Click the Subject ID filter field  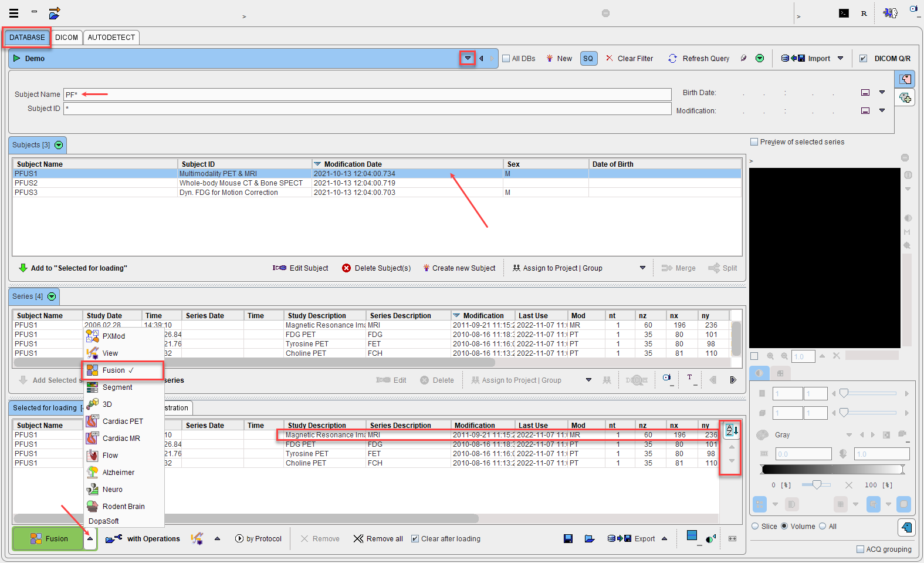coord(367,109)
